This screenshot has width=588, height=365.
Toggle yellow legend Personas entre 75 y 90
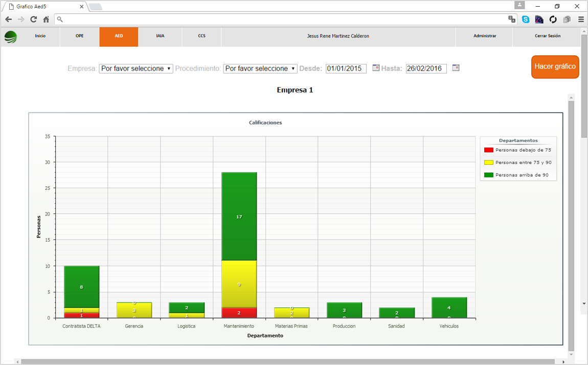pos(518,163)
